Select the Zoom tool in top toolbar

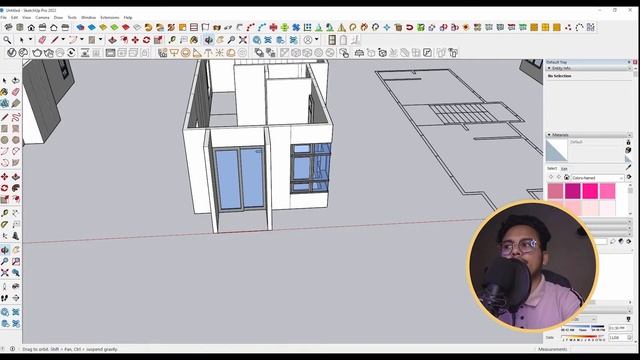point(231,40)
